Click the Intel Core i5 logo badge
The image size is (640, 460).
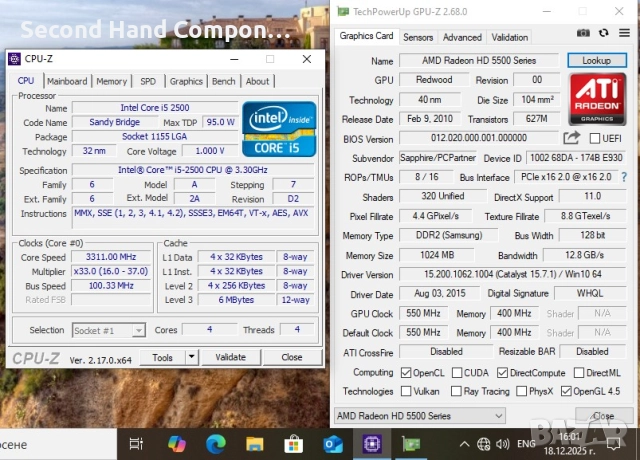click(279, 129)
